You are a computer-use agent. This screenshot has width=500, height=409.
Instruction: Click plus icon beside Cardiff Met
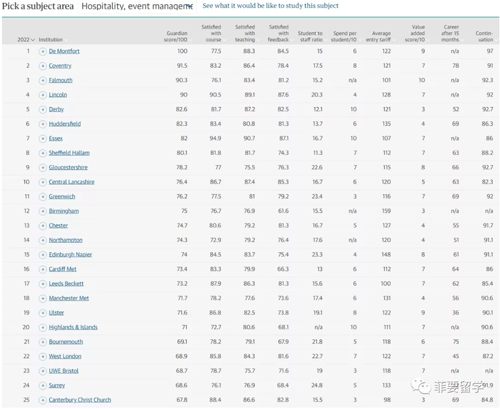point(42,269)
